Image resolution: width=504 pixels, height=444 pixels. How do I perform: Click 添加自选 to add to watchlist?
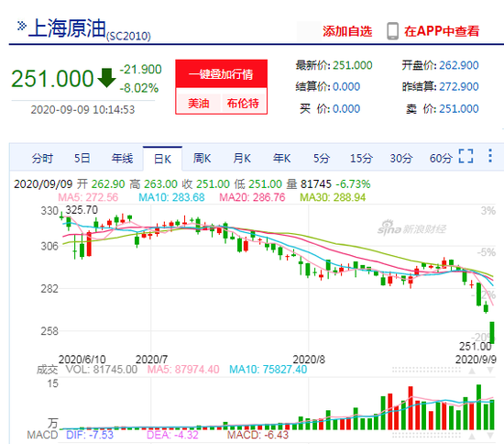[x=347, y=31]
